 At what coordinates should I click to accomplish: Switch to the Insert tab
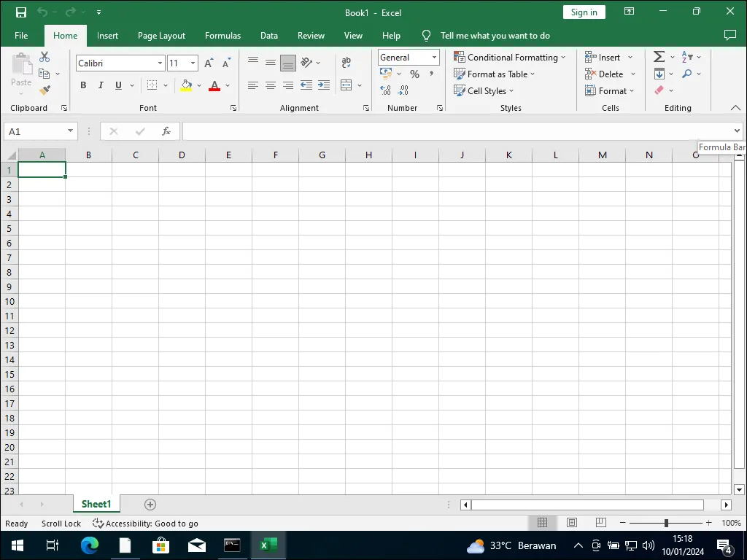pos(107,36)
